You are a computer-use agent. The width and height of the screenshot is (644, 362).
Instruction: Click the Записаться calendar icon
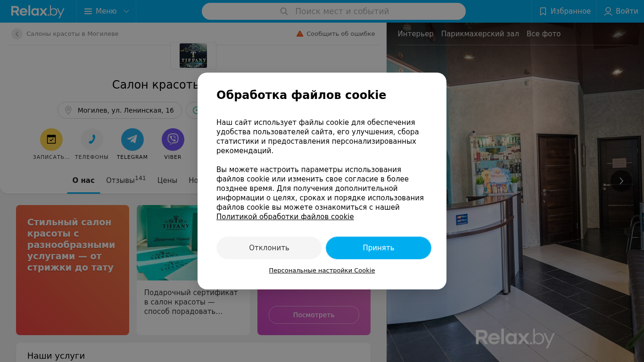tap(51, 140)
